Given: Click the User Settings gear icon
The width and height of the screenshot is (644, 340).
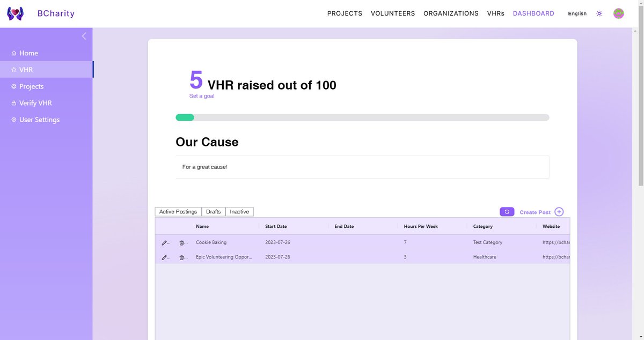Looking at the screenshot, I should click(x=14, y=120).
